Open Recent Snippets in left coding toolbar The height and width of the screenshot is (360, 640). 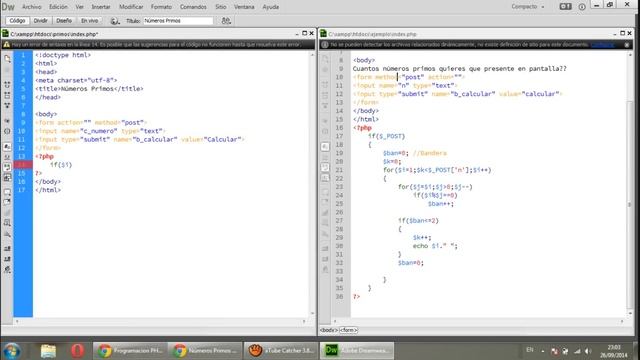[x=7, y=223]
